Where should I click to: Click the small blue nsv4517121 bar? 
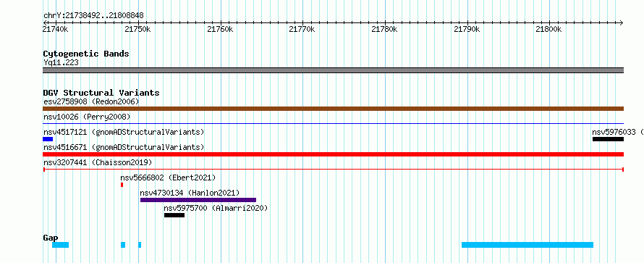48,139
